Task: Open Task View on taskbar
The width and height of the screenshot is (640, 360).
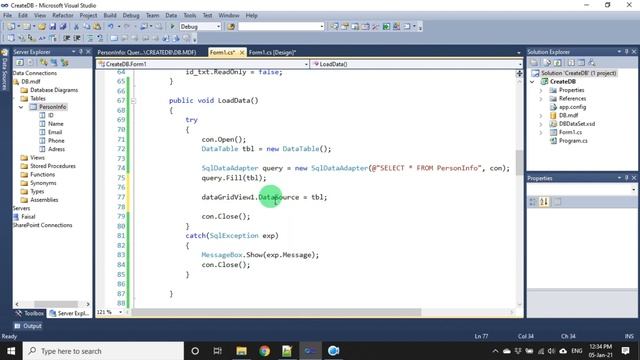Action: click(218, 351)
